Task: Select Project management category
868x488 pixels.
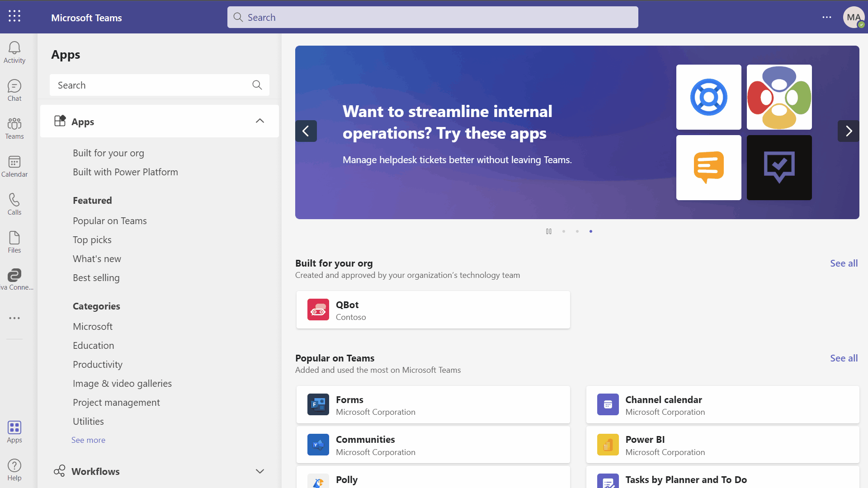Action: pyautogui.click(x=116, y=402)
